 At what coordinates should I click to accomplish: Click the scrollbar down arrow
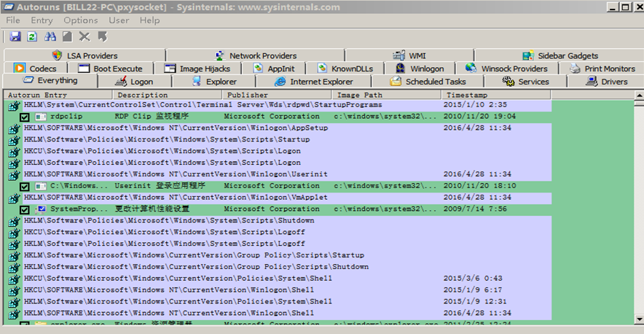639,319
